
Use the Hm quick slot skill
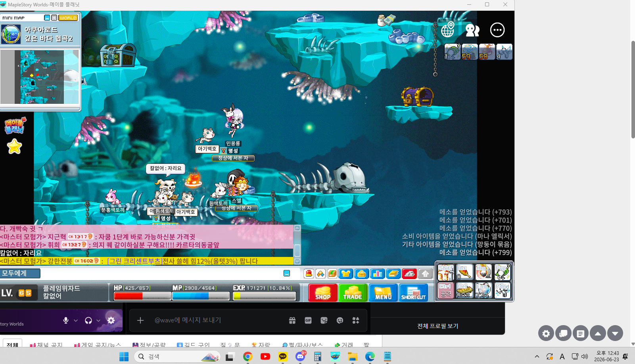coord(483,272)
